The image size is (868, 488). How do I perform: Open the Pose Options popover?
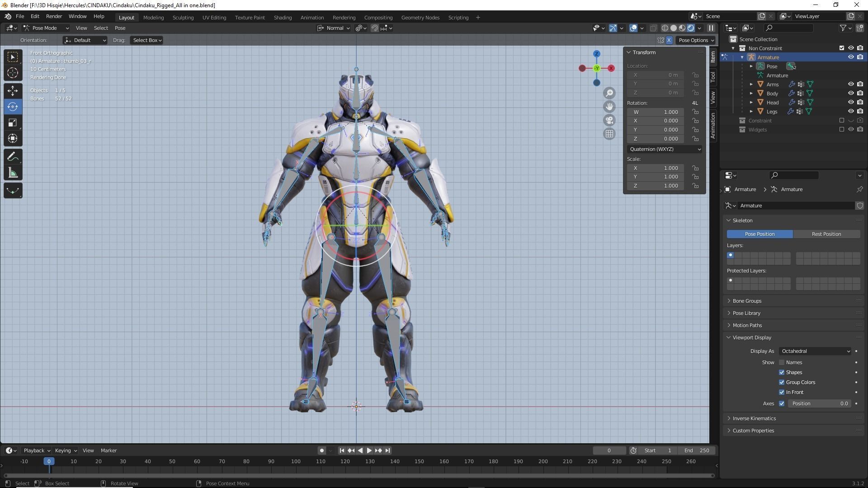pyautogui.click(x=696, y=40)
